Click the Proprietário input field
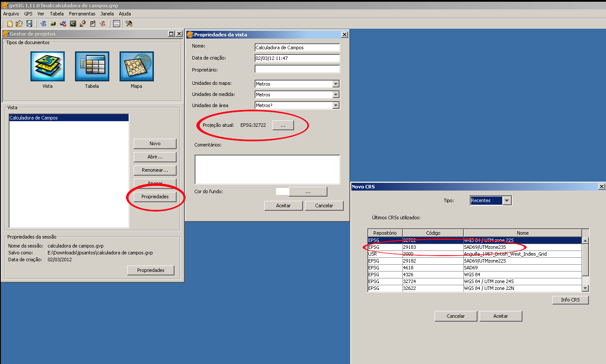Viewport: 606px width, 364px height. [297, 69]
